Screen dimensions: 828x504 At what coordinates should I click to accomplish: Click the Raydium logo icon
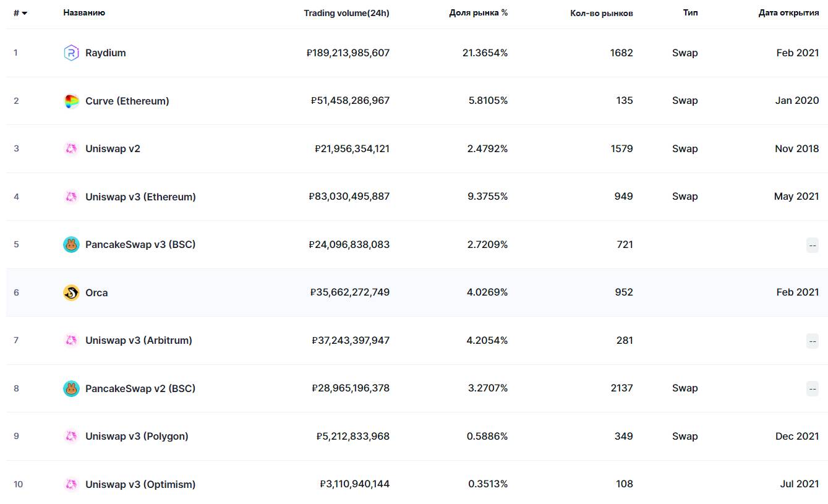click(x=71, y=53)
